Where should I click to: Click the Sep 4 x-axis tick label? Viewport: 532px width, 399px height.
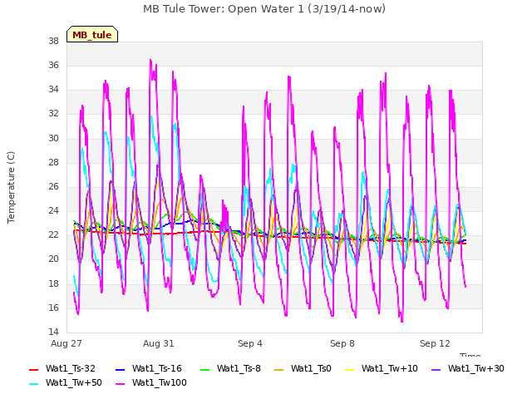[x=250, y=343]
